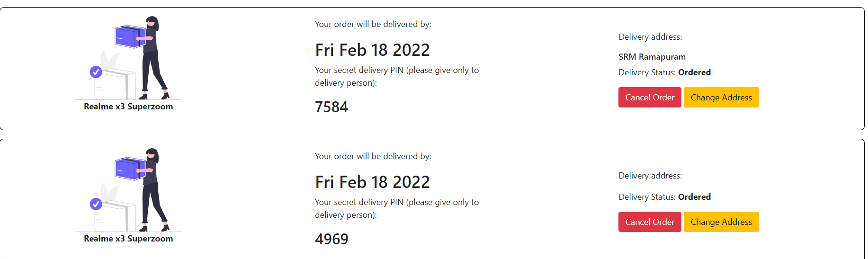
Task: Select the first Realme x3 Superzoom product name
Action: 128,107
